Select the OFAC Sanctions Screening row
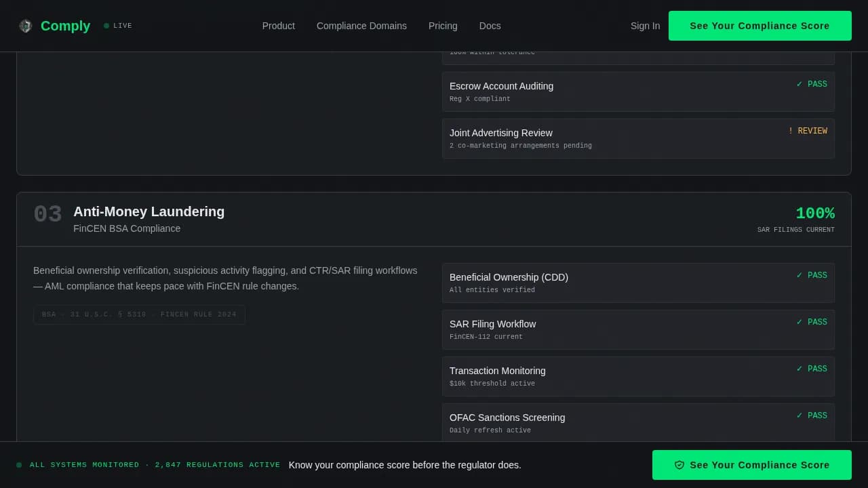The height and width of the screenshot is (488, 868). coord(638,422)
